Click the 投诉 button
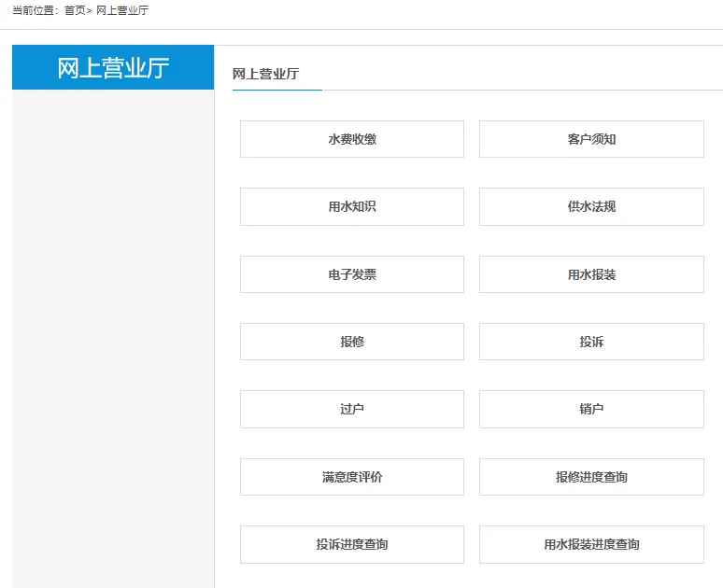This screenshot has height=588, width=723. [591, 342]
